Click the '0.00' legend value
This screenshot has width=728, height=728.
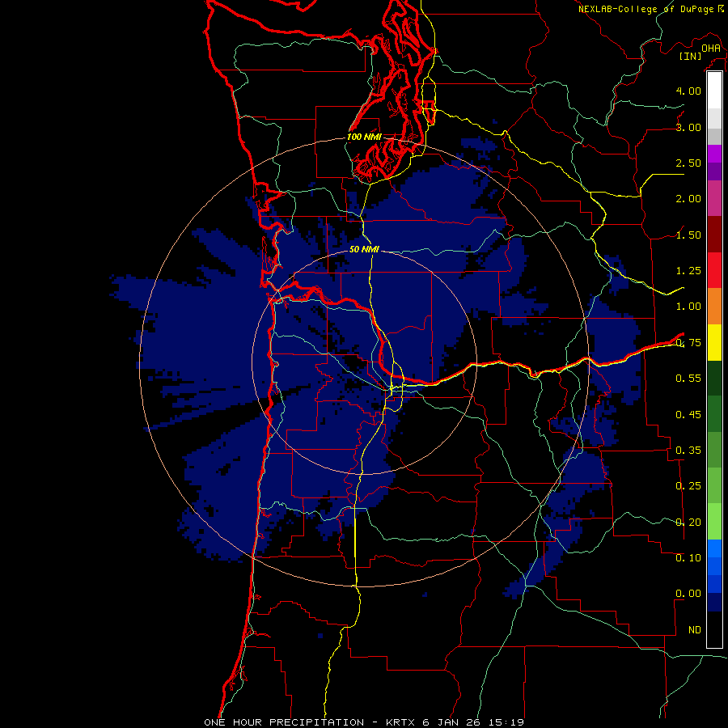click(x=688, y=594)
